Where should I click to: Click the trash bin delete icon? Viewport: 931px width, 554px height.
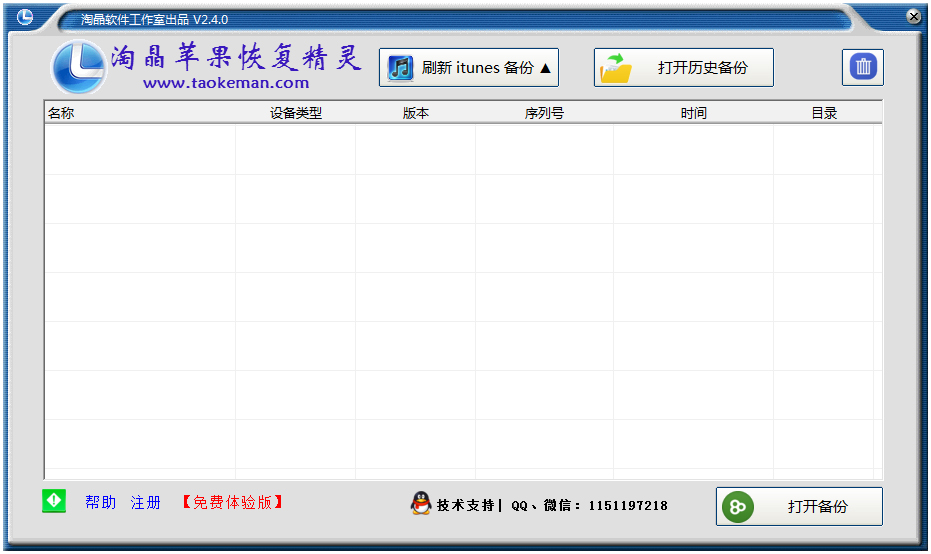pos(862,67)
